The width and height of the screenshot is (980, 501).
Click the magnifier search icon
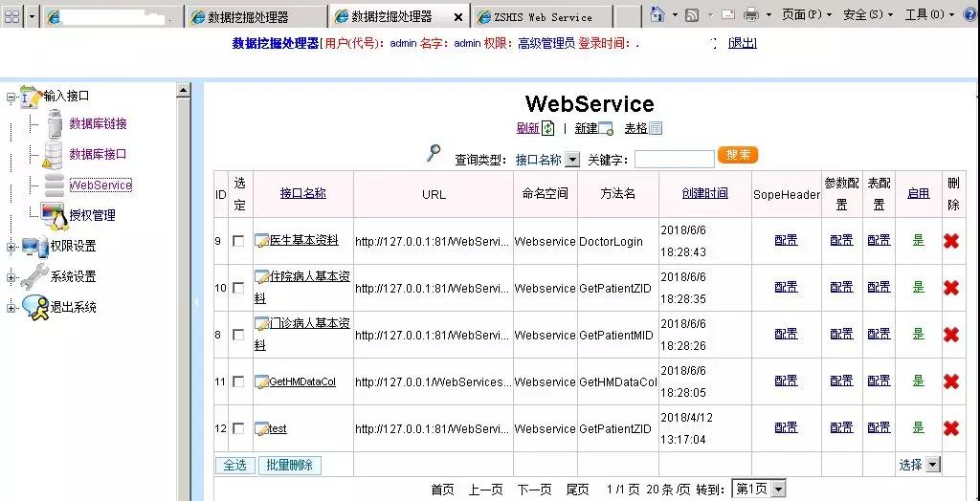point(434,153)
